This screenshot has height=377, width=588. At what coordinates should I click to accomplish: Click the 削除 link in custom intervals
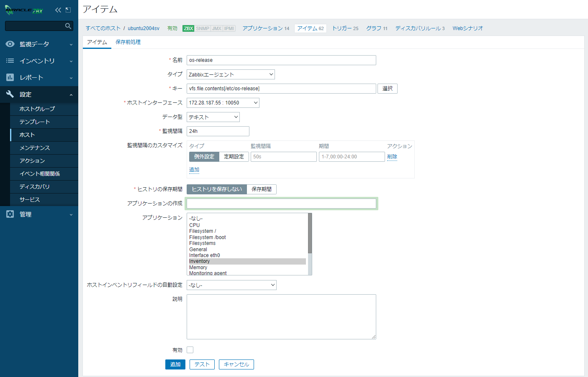click(x=392, y=157)
